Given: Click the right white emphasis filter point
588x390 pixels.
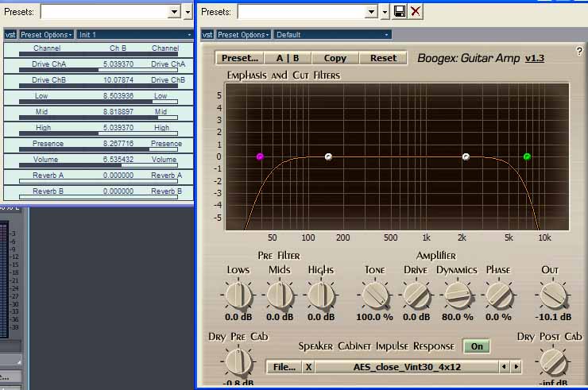Looking at the screenshot, I should tap(466, 156).
